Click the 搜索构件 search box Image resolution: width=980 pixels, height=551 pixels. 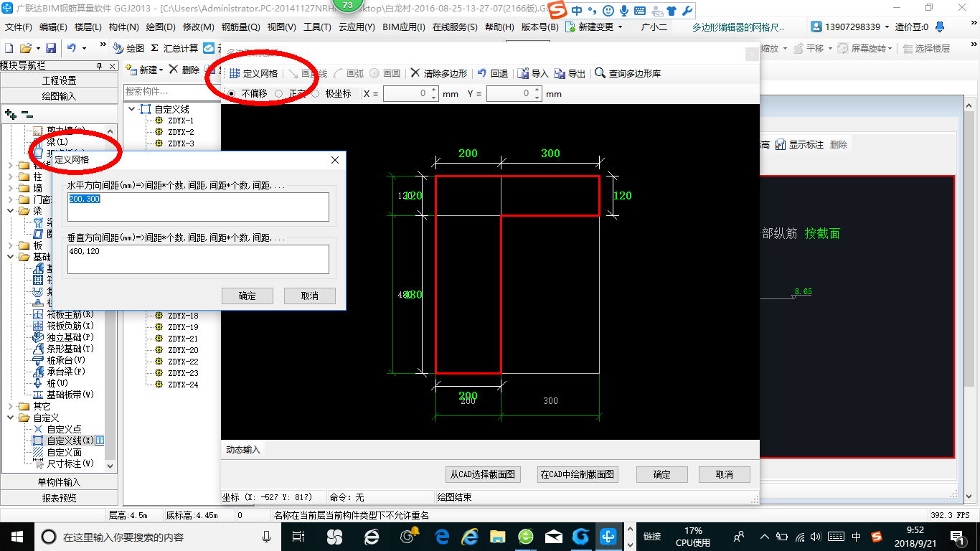point(172,91)
